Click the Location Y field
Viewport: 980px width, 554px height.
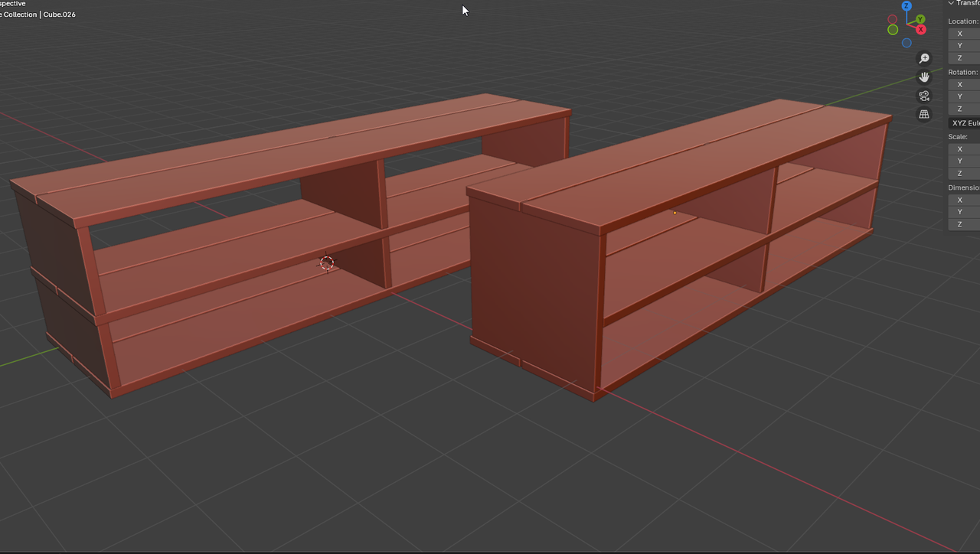point(965,46)
